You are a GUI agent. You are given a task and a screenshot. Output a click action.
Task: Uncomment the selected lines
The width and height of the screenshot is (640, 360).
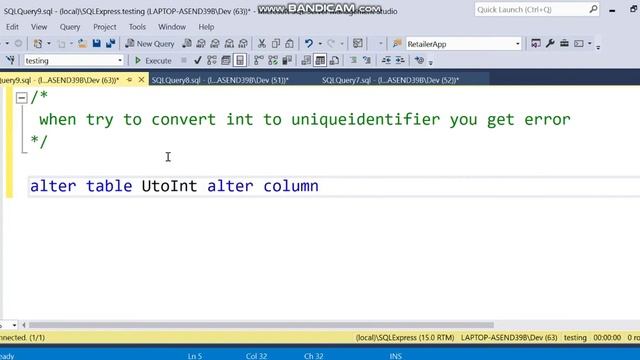367,60
